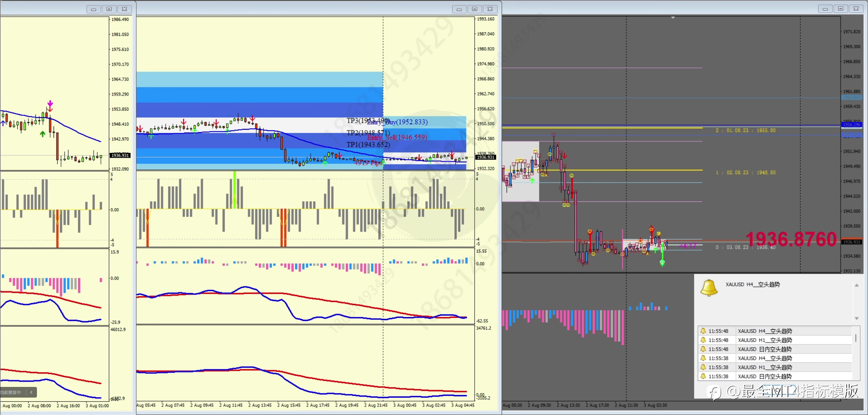Minimize the left chart window
This screenshot has width=868, height=415.
(93, 9)
